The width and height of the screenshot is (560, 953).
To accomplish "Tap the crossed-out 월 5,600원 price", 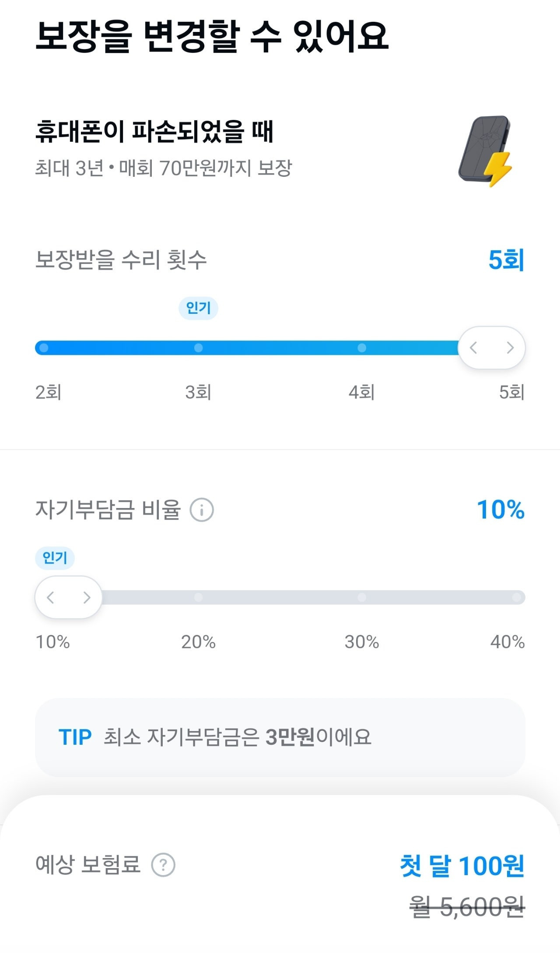I will coord(466,907).
